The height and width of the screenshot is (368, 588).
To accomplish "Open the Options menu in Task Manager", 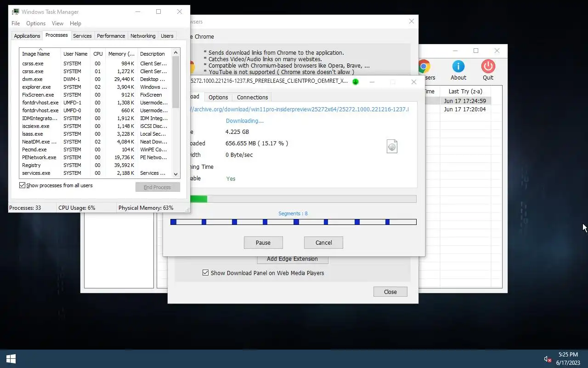I will click(36, 23).
